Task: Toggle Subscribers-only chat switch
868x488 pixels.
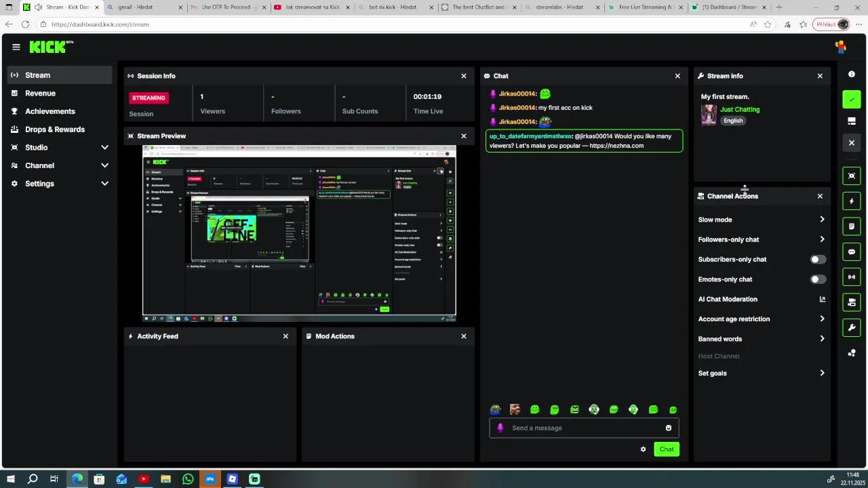Action: [x=818, y=260]
